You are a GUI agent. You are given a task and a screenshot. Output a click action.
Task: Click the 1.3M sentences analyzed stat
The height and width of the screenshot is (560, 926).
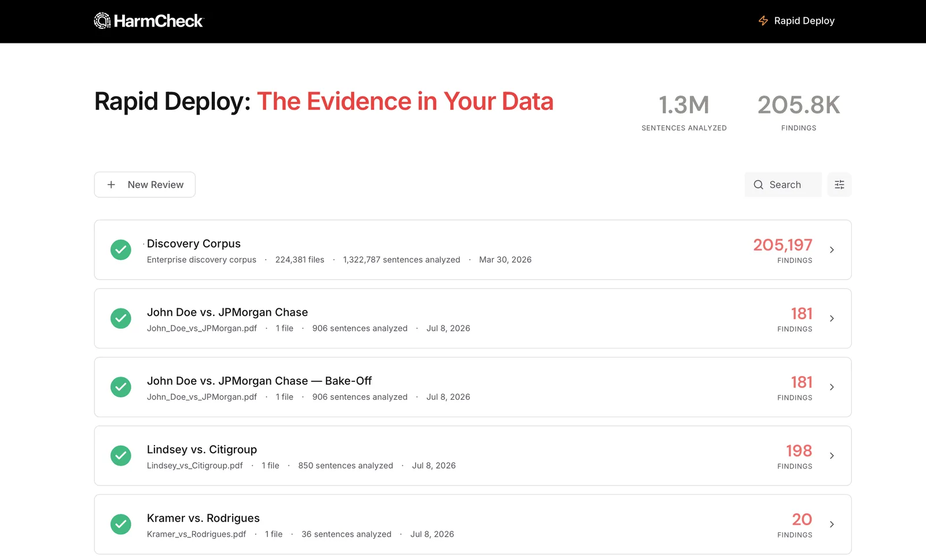pos(684,112)
